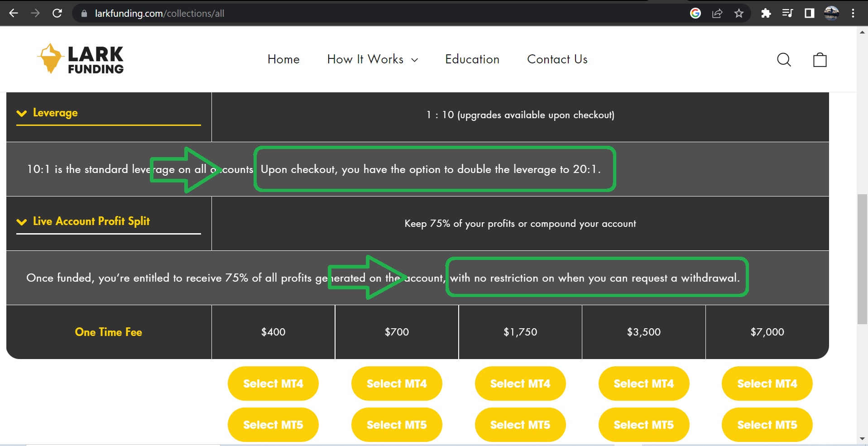Click the Lark Funding logo
This screenshot has height=446, width=868.
coord(81,59)
